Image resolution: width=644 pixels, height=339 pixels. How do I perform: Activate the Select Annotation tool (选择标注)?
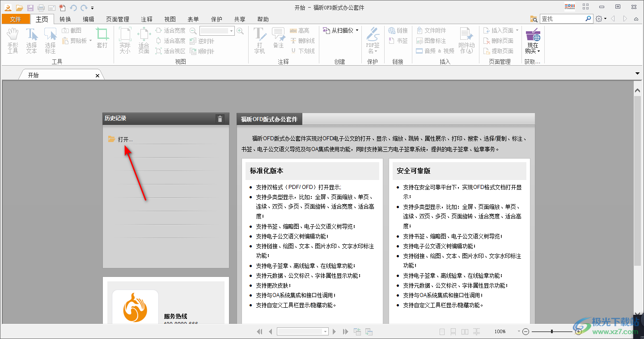(x=50, y=41)
